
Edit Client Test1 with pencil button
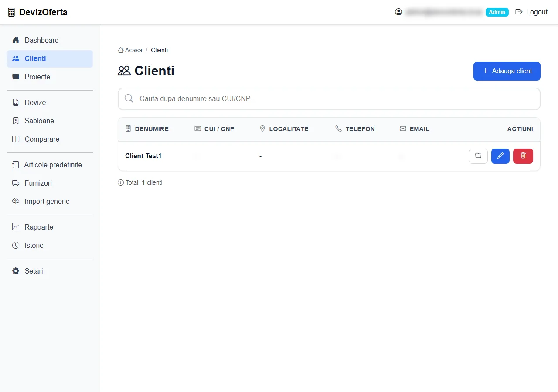500,156
